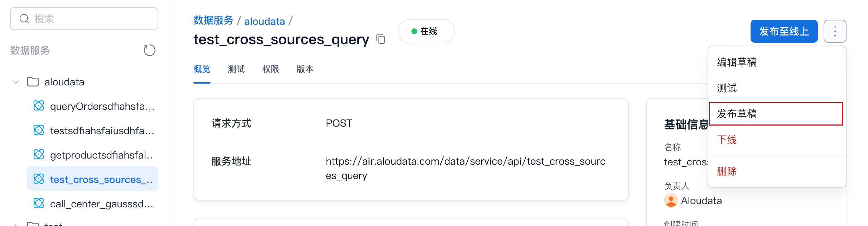Choose 编辑草稿 from the dropdown menu
868x226 pixels.
click(x=737, y=62)
